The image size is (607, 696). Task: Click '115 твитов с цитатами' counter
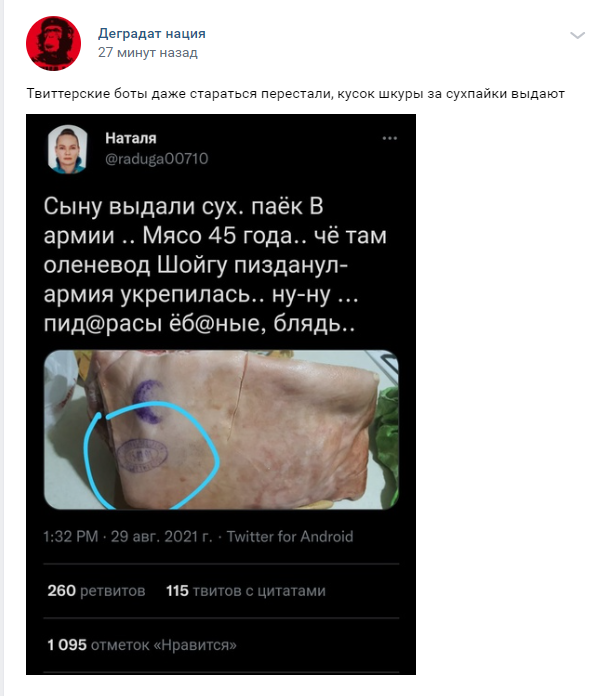click(246, 591)
